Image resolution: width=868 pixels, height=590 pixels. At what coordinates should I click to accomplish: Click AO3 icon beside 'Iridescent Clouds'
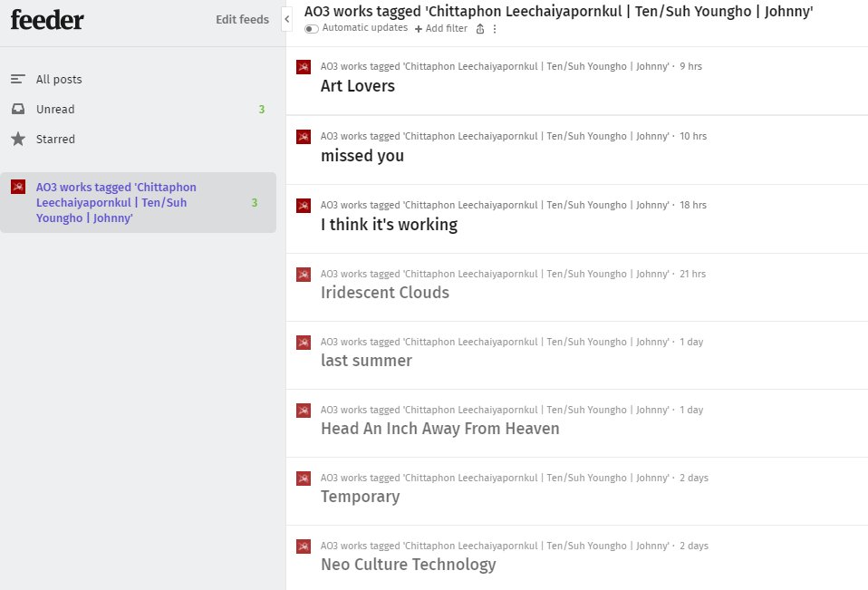(x=304, y=275)
